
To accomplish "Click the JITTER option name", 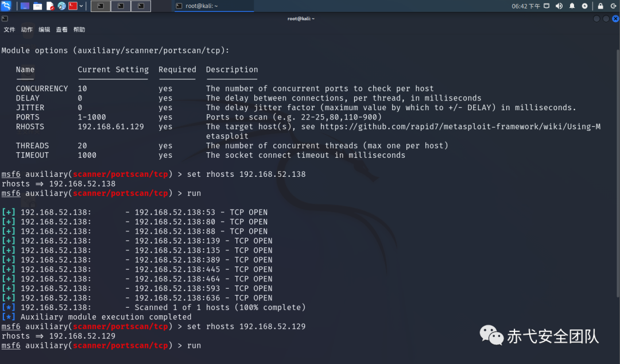I will point(30,107).
